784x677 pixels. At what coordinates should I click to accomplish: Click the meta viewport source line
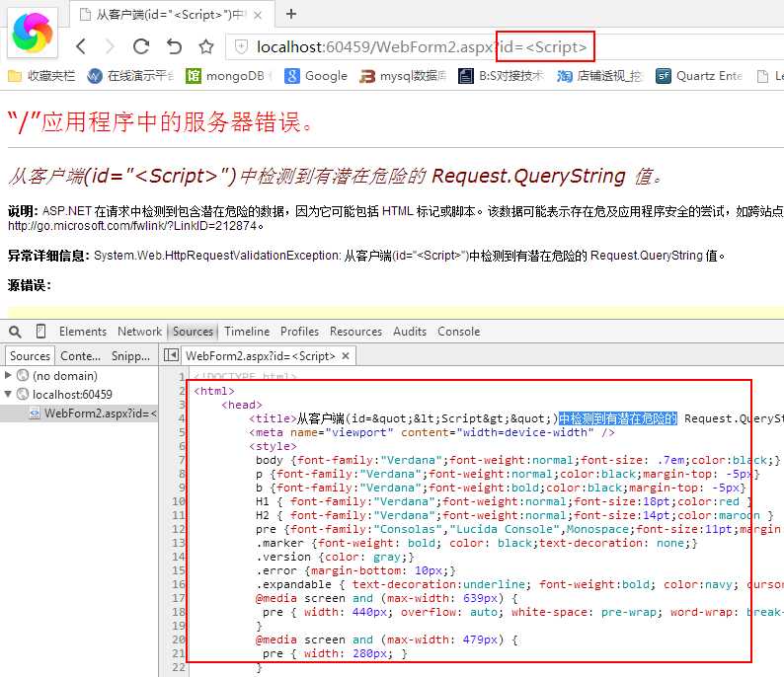click(431, 432)
